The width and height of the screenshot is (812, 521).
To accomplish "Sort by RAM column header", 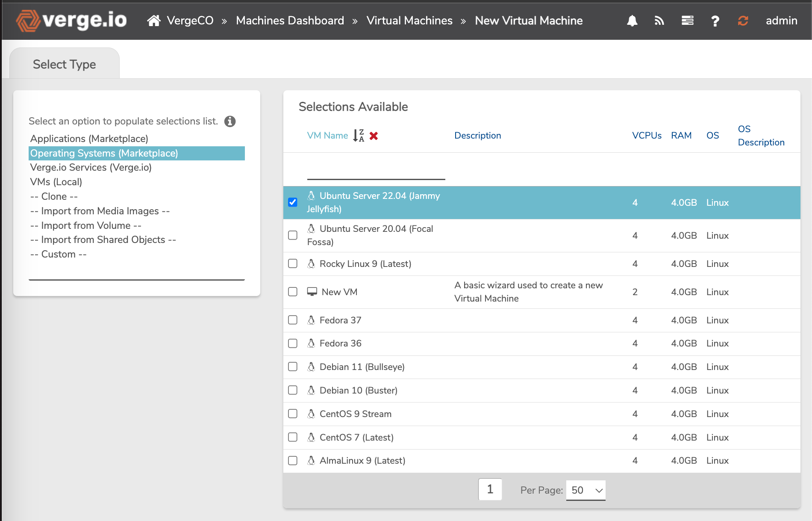I will (x=681, y=136).
